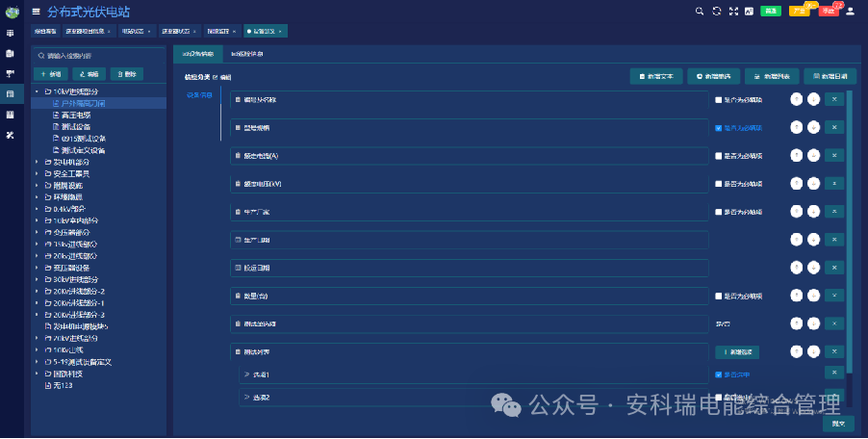The width and height of the screenshot is (868, 439).
Task: Uncheck required box for 型号规格 row
Action: pyautogui.click(x=719, y=128)
